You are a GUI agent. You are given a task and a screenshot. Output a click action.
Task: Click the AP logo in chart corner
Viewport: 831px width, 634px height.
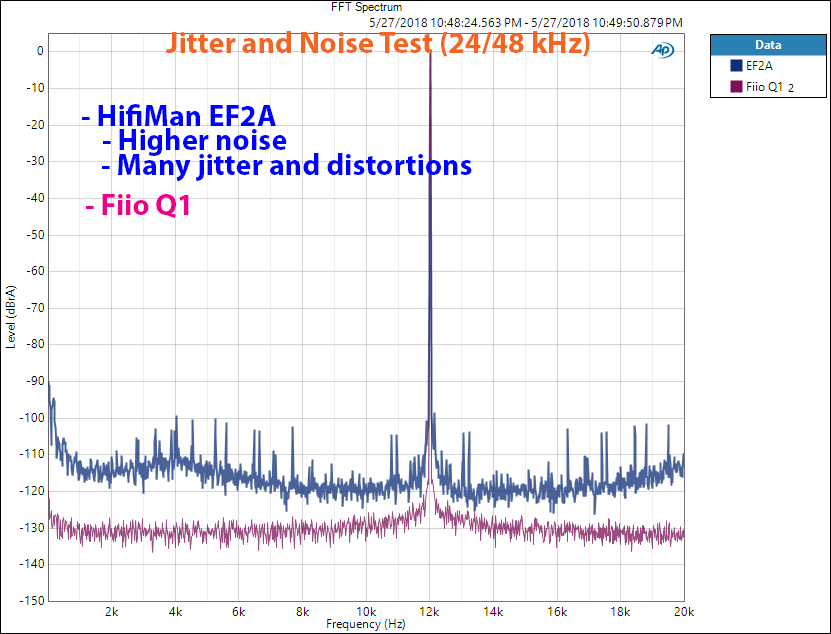(662, 50)
